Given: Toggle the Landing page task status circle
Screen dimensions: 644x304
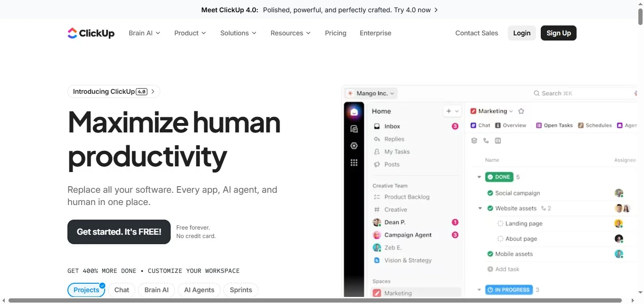Looking at the screenshot, I should coord(500,223).
